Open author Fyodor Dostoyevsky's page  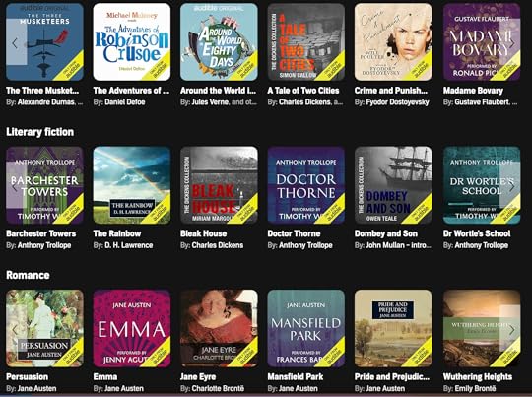click(x=397, y=102)
